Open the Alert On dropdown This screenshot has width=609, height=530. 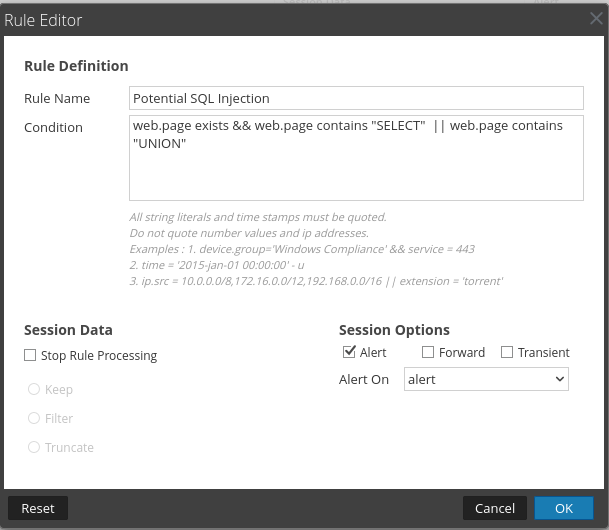(486, 380)
